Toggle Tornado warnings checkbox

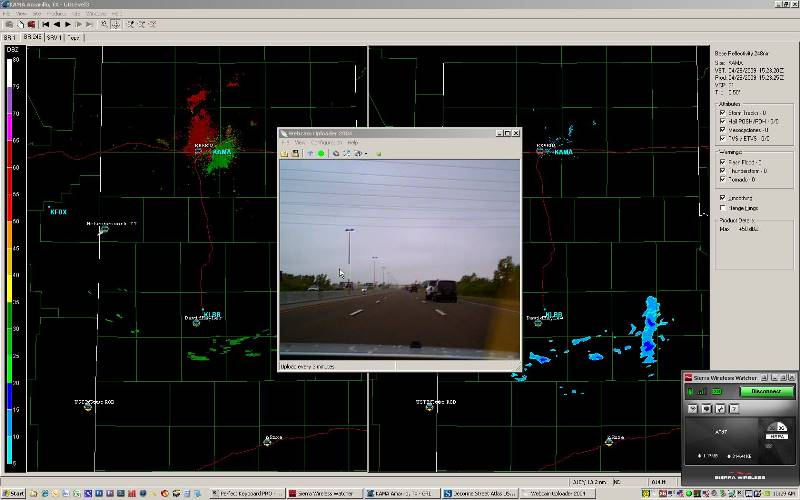coord(722,179)
